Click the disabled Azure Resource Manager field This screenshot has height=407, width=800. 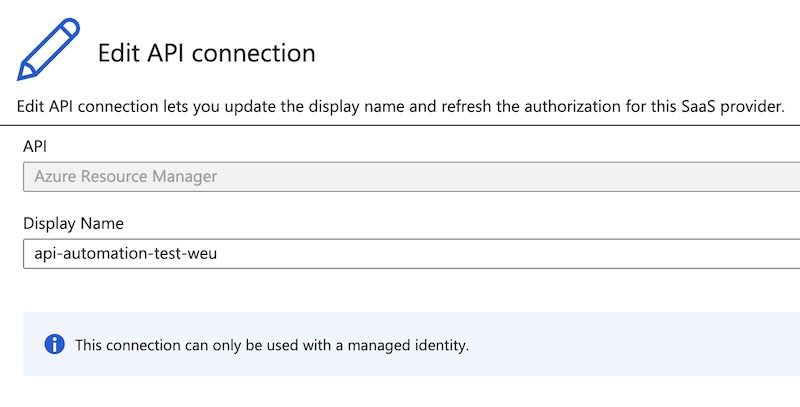pyautogui.click(x=411, y=177)
